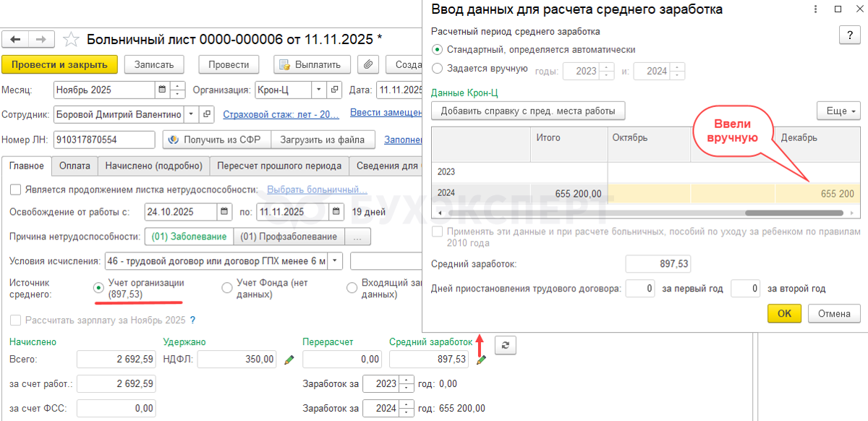Switch to Главное tab
868x421 pixels.
[27, 166]
